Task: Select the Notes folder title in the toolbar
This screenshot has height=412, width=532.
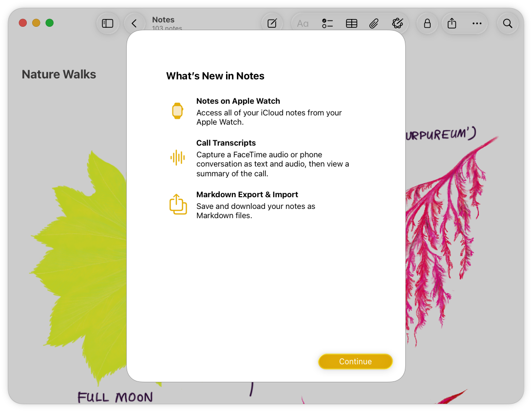Action: tap(163, 19)
